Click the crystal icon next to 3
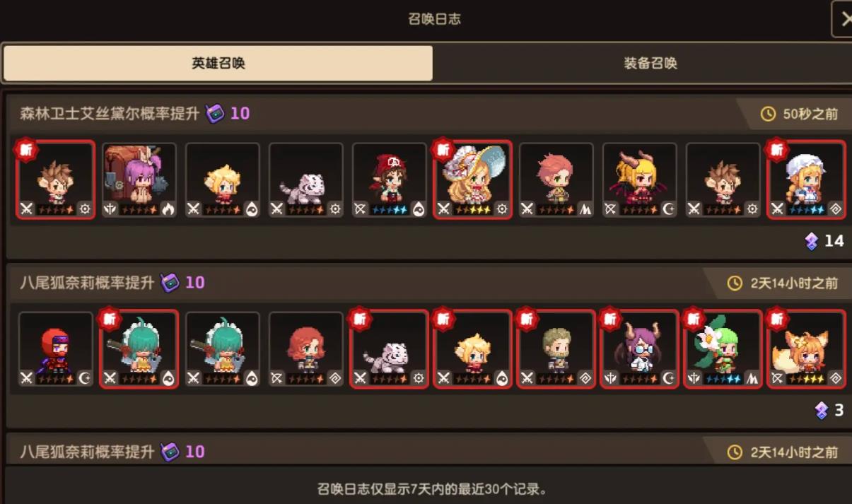Screen dimensions: 852x504 [x=821, y=411]
